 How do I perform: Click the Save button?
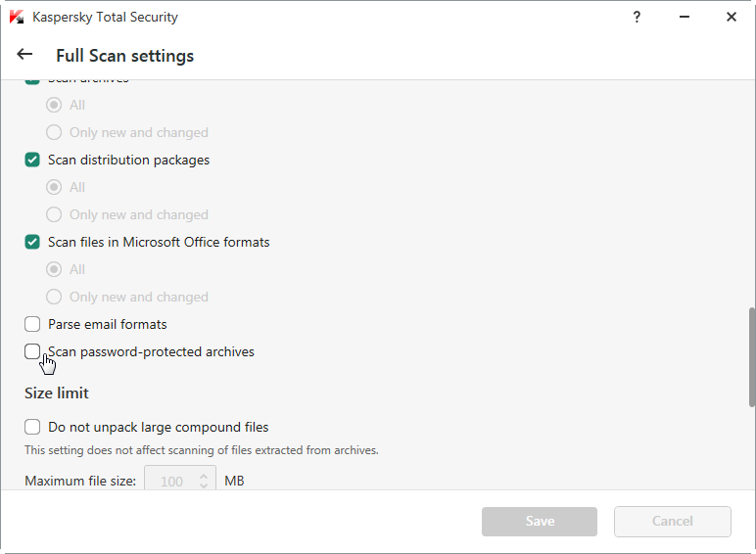[540, 522]
